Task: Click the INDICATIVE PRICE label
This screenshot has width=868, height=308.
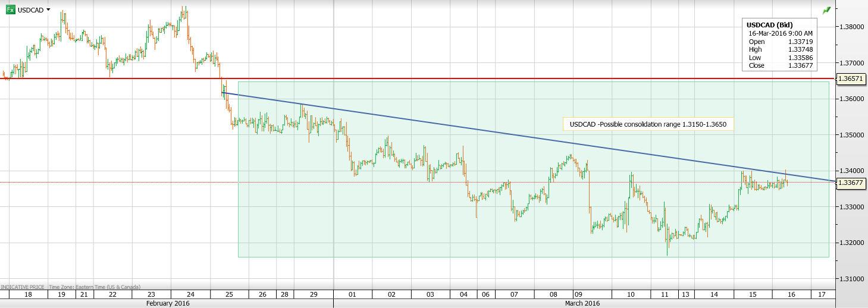Action: (23, 287)
